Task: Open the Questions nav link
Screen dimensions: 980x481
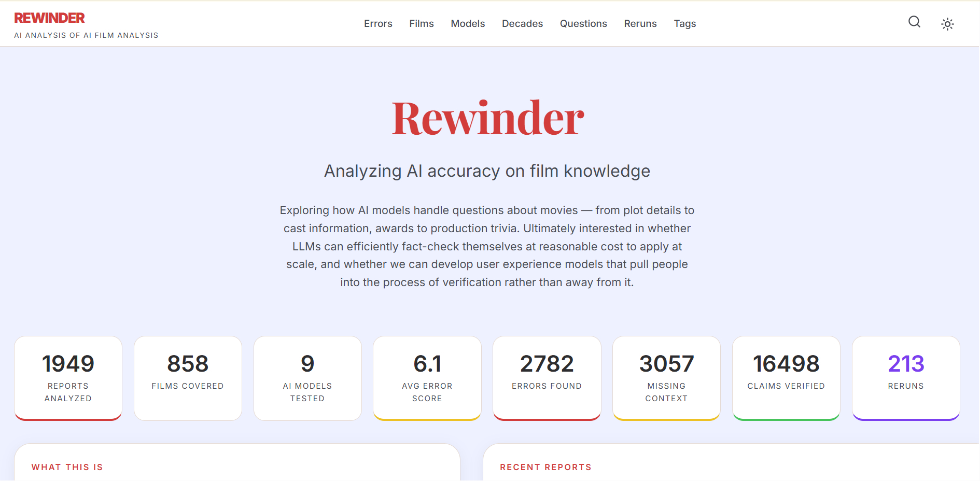Action: [583, 24]
